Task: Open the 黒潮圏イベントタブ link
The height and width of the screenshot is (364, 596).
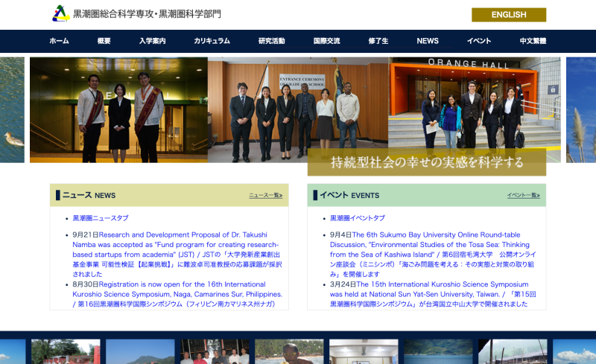Action: [x=358, y=218]
